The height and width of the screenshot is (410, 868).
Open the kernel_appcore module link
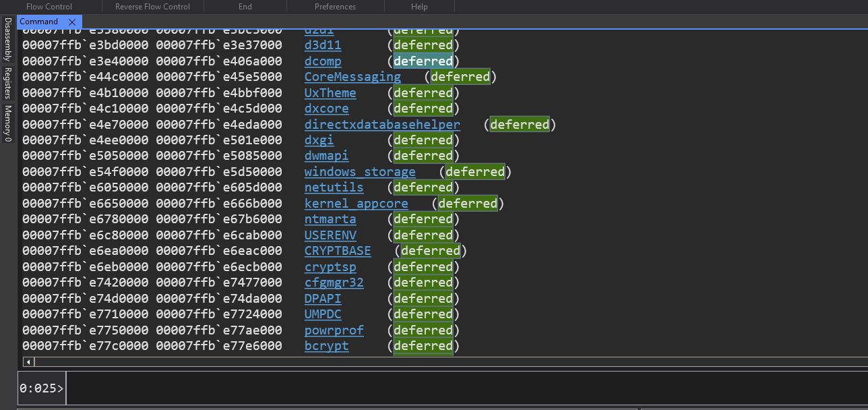click(356, 204)
